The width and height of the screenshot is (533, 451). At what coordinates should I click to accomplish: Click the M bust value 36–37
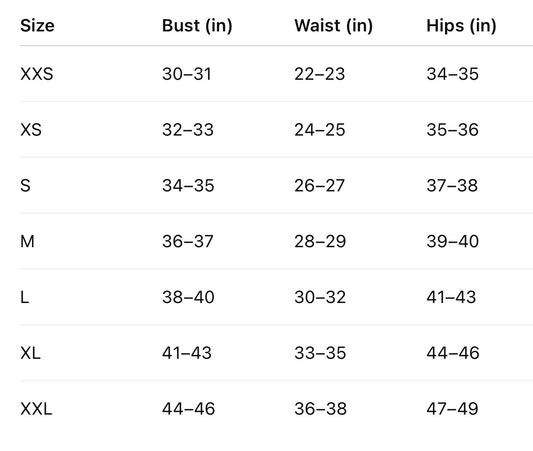click(188, 241)
